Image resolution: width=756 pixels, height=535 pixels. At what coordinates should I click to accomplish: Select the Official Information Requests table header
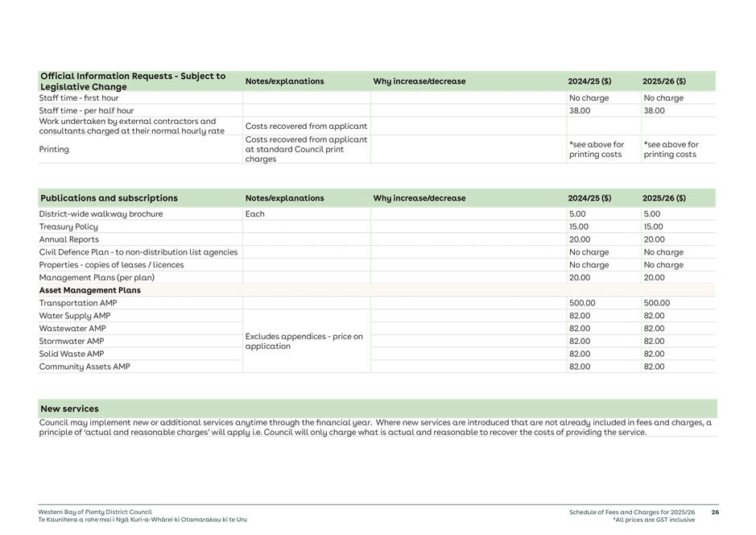[x=133, y=81]
